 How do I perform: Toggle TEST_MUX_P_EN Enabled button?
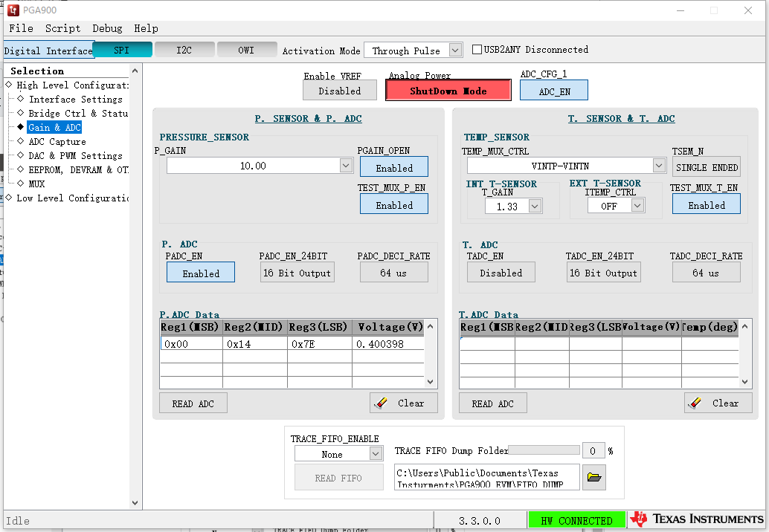394,205
